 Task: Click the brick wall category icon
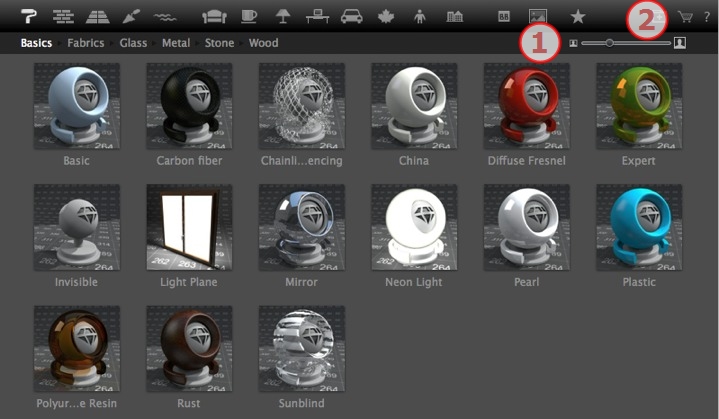click(x=63, y=16)
